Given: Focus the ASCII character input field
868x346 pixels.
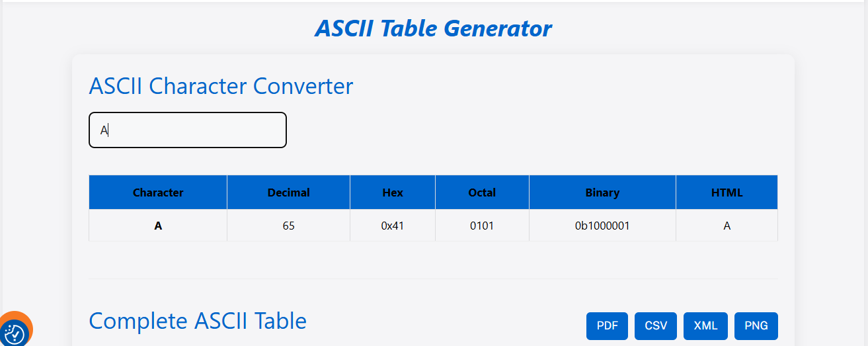Looking at the screenshot, I should 188,130.
